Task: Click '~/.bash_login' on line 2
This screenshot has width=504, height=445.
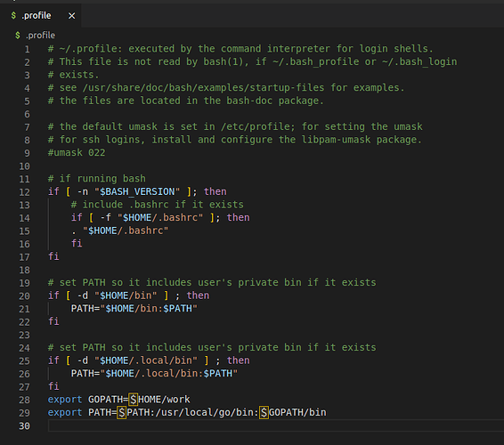Action: (419, 61)
